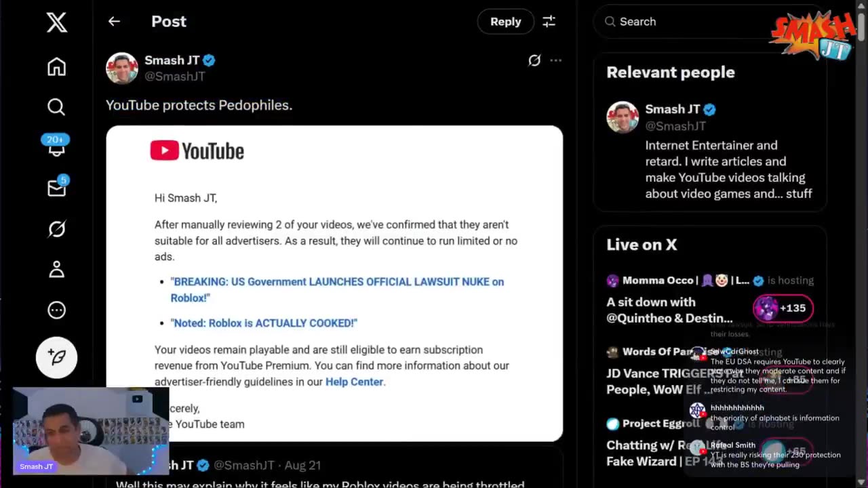Open Messages envelope icon

click(x=57, y=188)
